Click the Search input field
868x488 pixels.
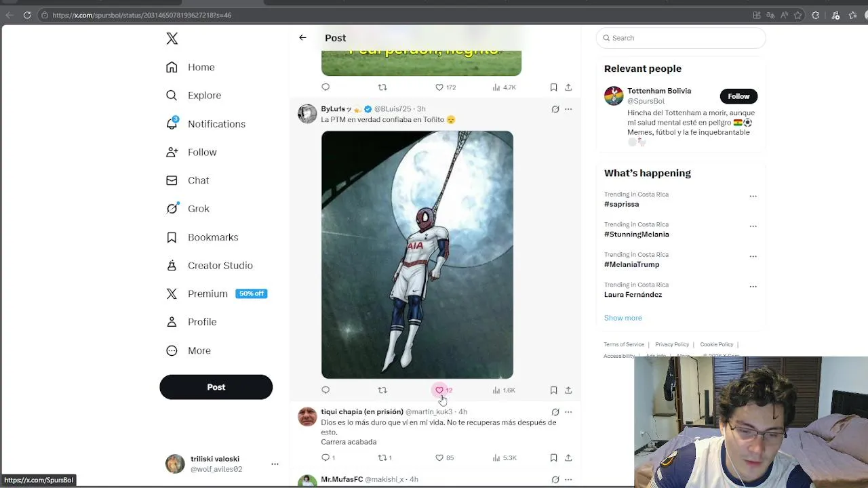681,38
